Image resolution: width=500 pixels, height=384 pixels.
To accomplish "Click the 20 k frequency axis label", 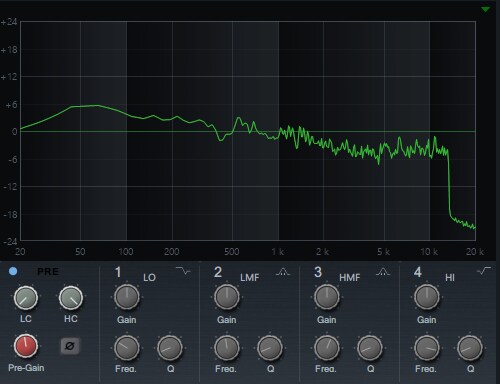I will (x=475, y=252).
